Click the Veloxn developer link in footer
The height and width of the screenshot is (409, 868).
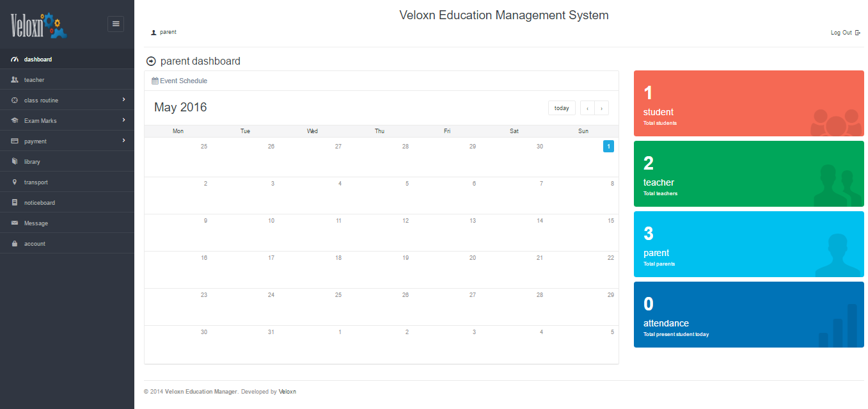(x=287, y=392)
